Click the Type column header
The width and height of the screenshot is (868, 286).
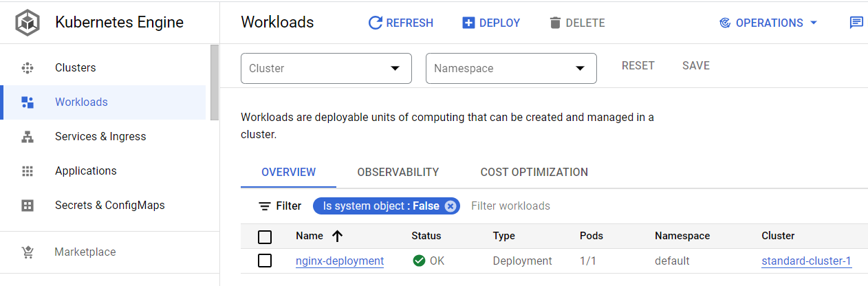click(504, 236)
